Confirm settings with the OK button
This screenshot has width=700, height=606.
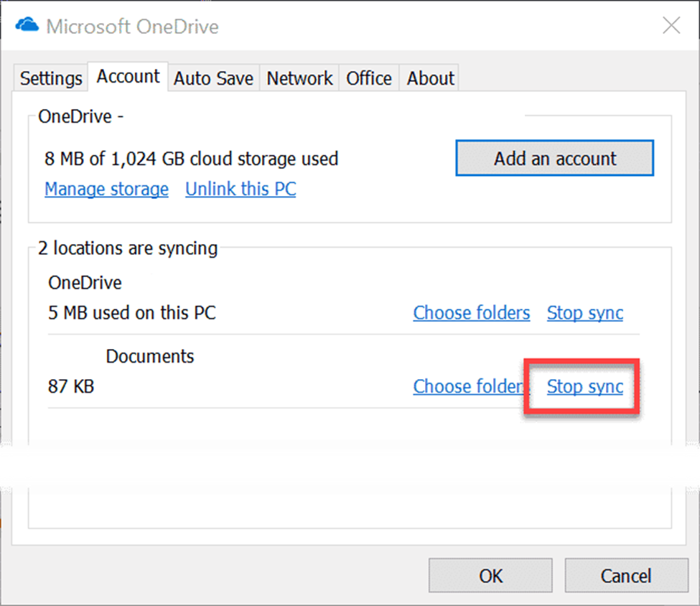point(490,575)
